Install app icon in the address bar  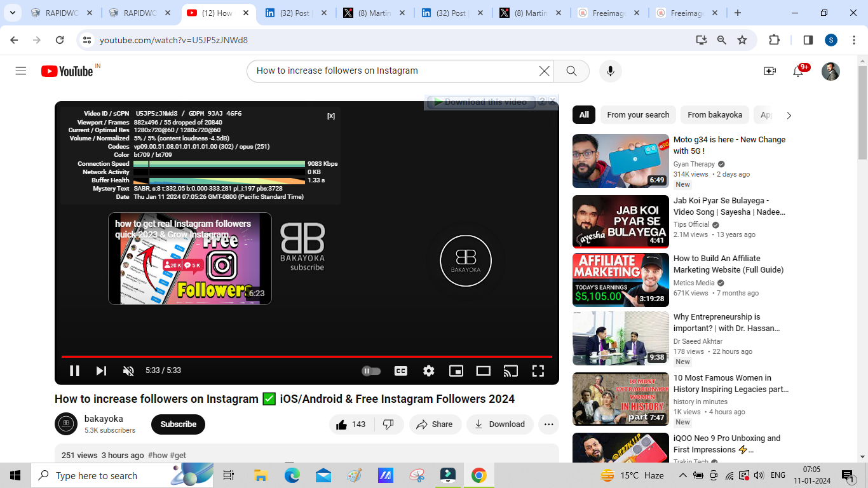[x=701, y=40]
